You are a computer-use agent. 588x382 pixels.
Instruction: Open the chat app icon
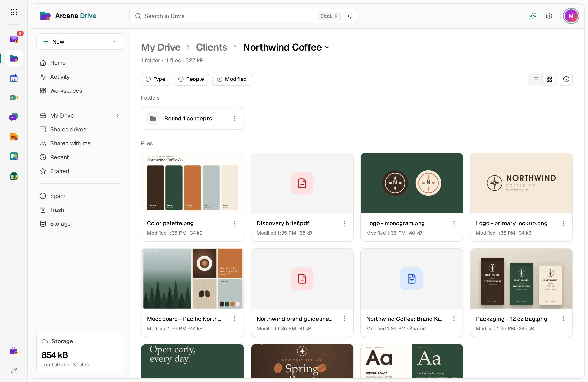click(14, 117)
